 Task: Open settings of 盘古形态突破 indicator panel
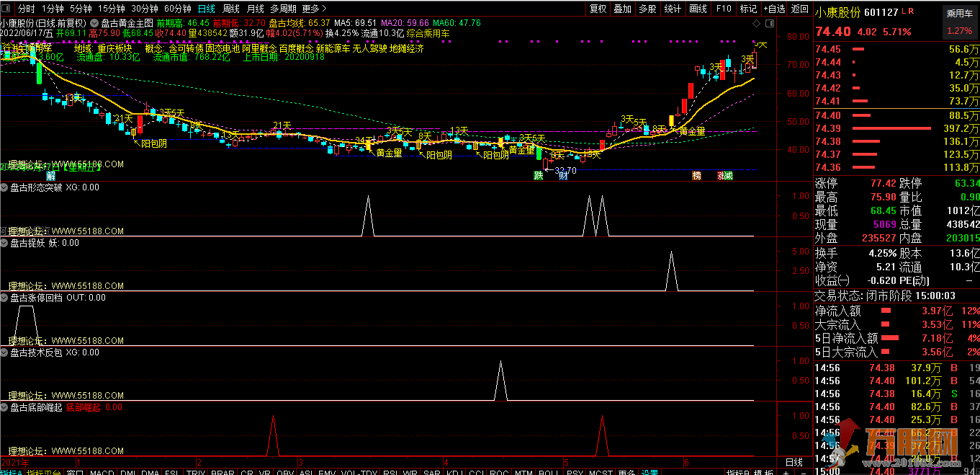pyautogui.click(x=4, y=187)
